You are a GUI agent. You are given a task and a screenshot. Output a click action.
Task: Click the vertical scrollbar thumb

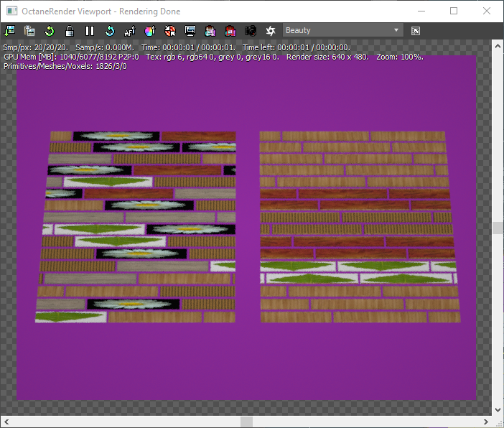[498, 228]
